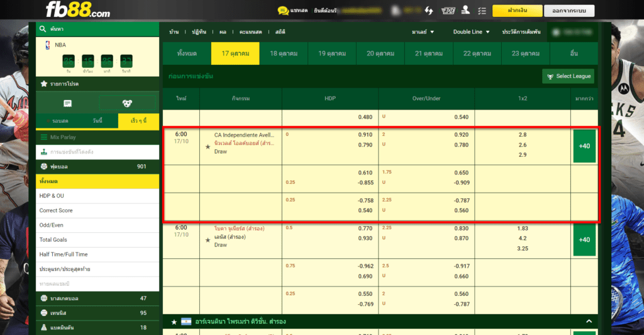The height and width of the screenshot is (335, 644).
Task: Select the 21 ตุลาคม date tab
Action: (429, 54)
